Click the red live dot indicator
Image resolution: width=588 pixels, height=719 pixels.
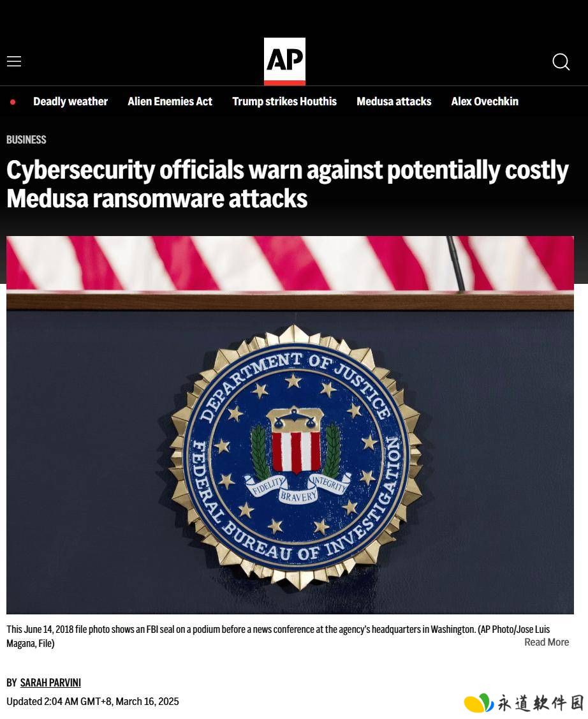[x=13, y=102]
